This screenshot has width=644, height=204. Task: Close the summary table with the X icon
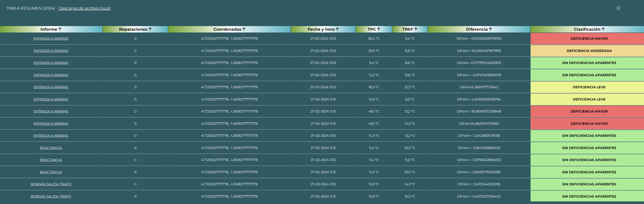tap(618, 8)
